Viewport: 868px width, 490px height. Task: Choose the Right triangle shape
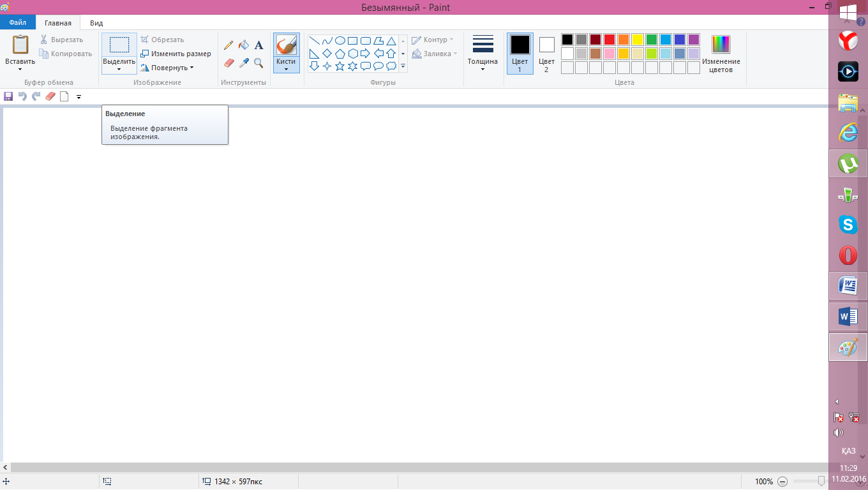[x=315, y=54]
